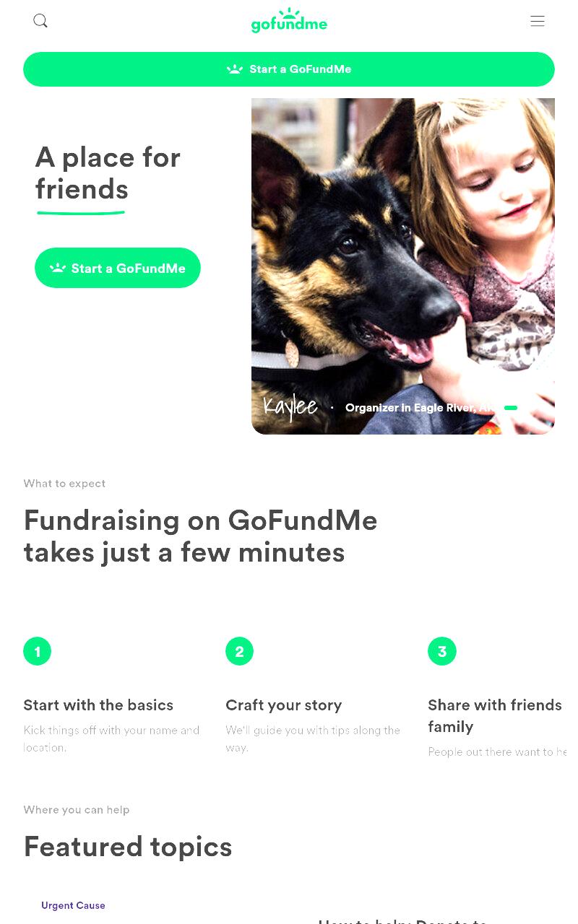Select the green carousel progress indicator
This screenshot has height=924, width=578.
tap(511, 408)
